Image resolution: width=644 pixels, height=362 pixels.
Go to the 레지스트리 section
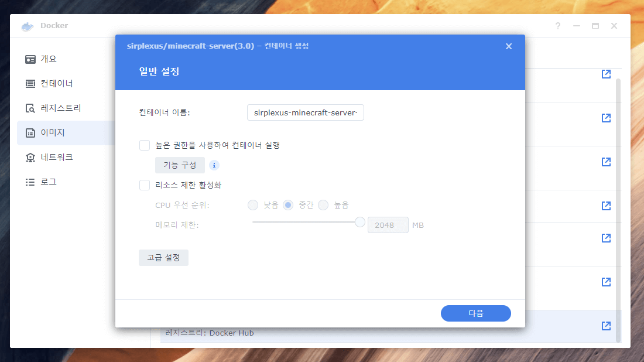pyautogui.click(x=66, y=108)
